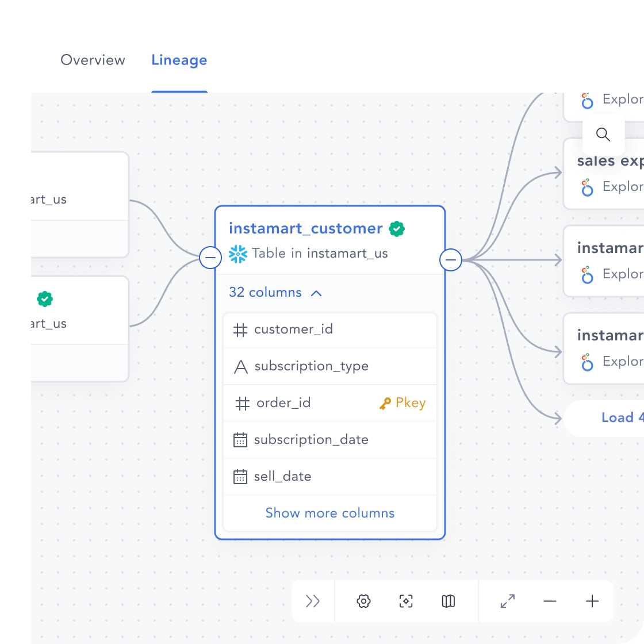Select the order_id column

330,403
